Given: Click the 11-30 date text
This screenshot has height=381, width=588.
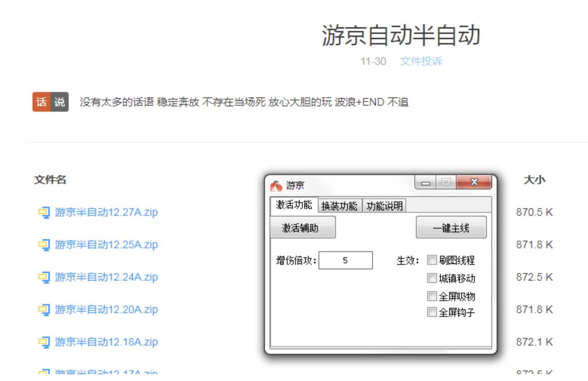Looking at the screenshot, I should (x=373, y=61).
